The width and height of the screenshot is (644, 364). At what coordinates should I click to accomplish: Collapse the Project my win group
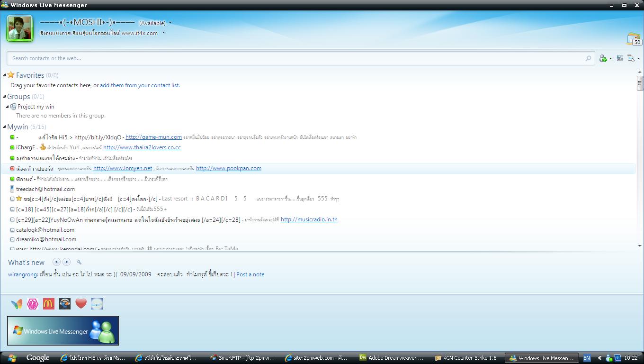[x=7, y=107]
